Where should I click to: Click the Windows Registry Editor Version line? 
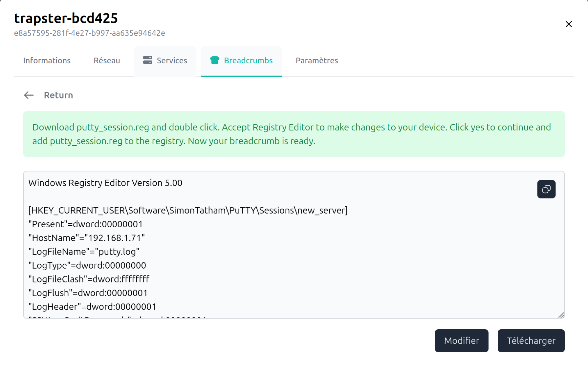[x=105, y=183]
